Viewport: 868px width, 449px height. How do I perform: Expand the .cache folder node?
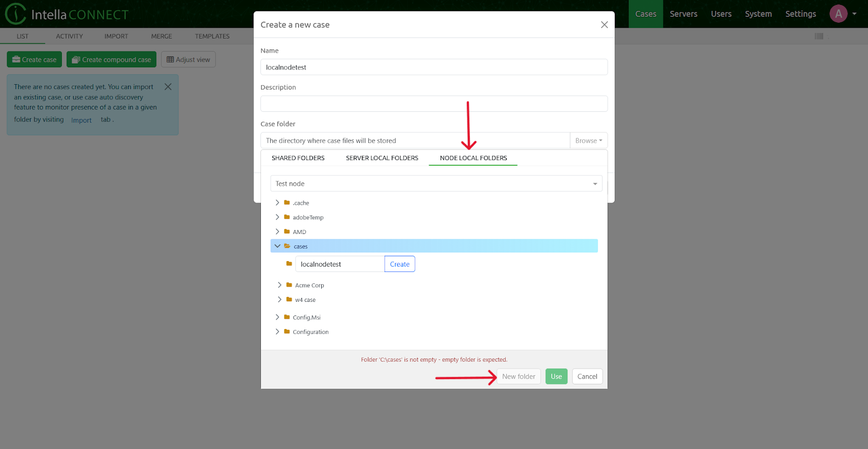(277, 203)
